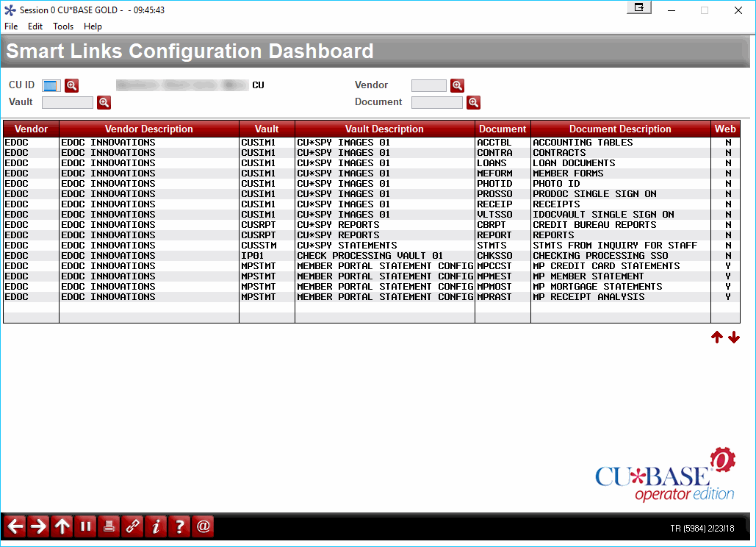Click the Vault column header
The height and width of the screenshot is (547, 756).
[x=267, y=129]
